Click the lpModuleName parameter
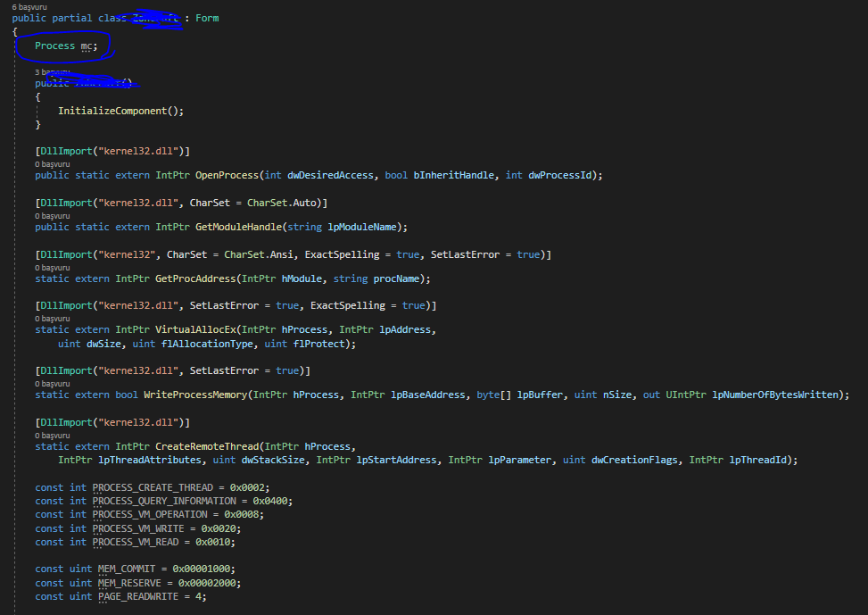This screenshot has width=868, height=615. pyautogui.click(x=362, y=227)
